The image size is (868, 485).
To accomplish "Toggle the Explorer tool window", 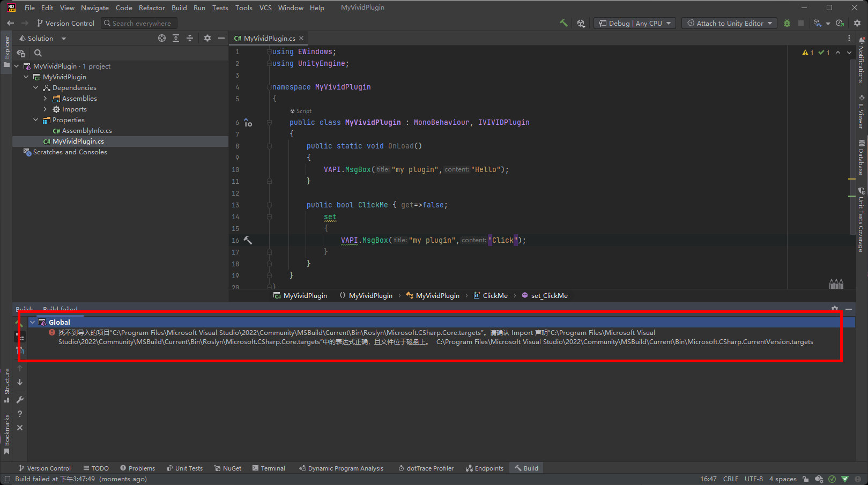I will 6,52.
